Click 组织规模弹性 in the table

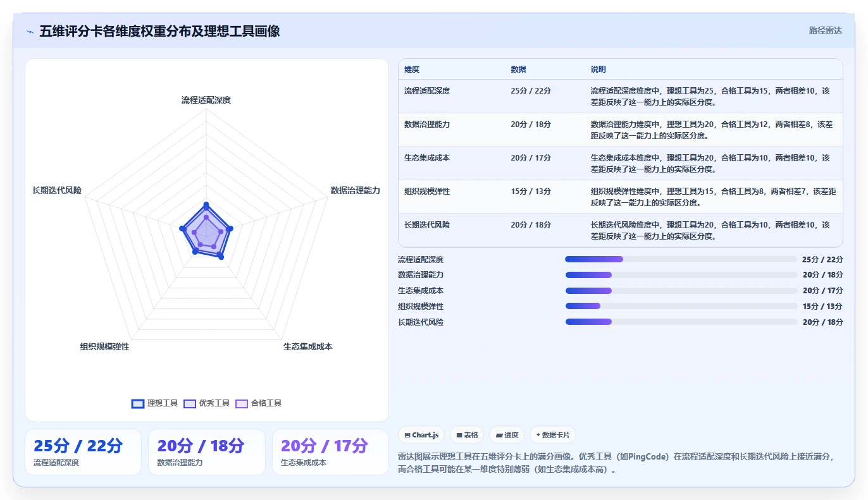[427, 192]
